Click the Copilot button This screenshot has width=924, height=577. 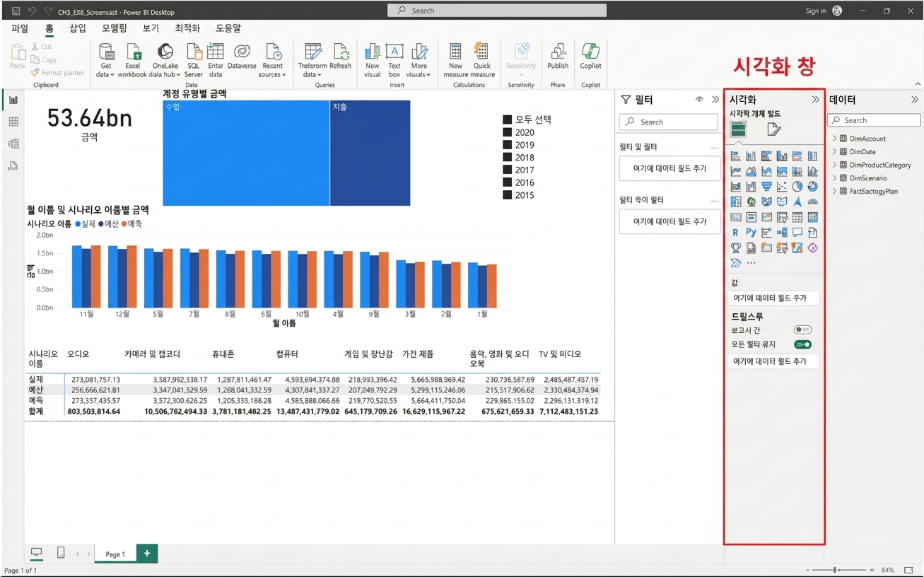tap(590, 57)
